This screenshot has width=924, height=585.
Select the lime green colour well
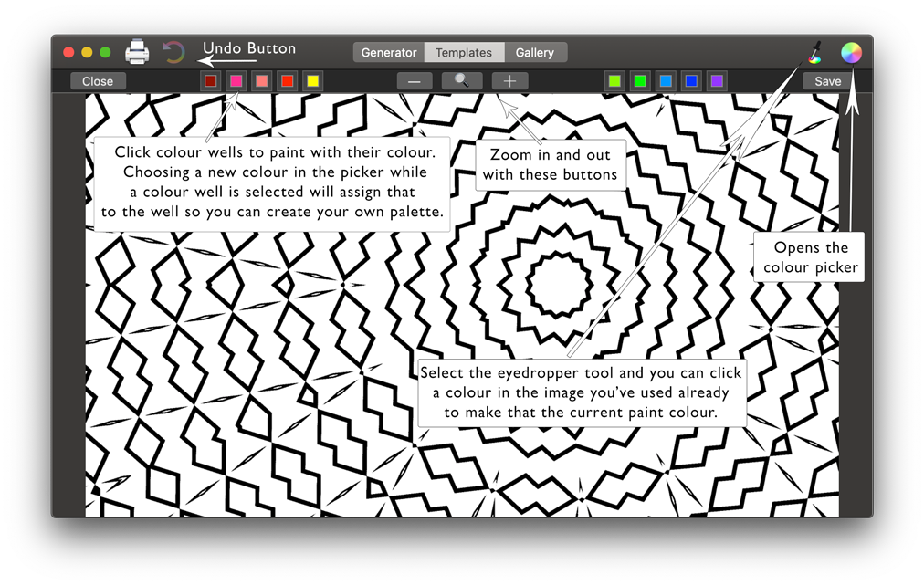pyautogui.click(x=614, y=80)
